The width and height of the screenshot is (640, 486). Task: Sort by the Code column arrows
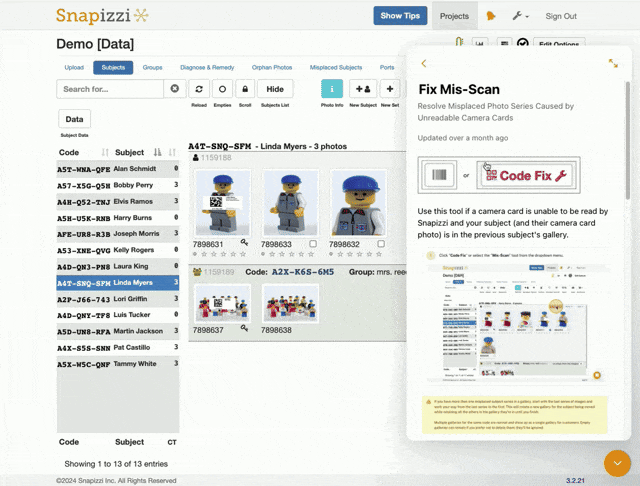(105, 153)
